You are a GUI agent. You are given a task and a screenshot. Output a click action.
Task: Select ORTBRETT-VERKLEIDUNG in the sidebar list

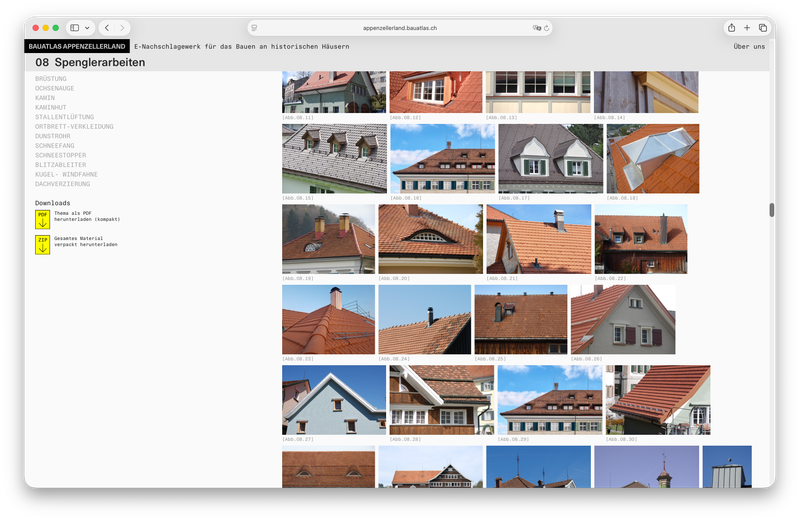(x=74, y=127)
